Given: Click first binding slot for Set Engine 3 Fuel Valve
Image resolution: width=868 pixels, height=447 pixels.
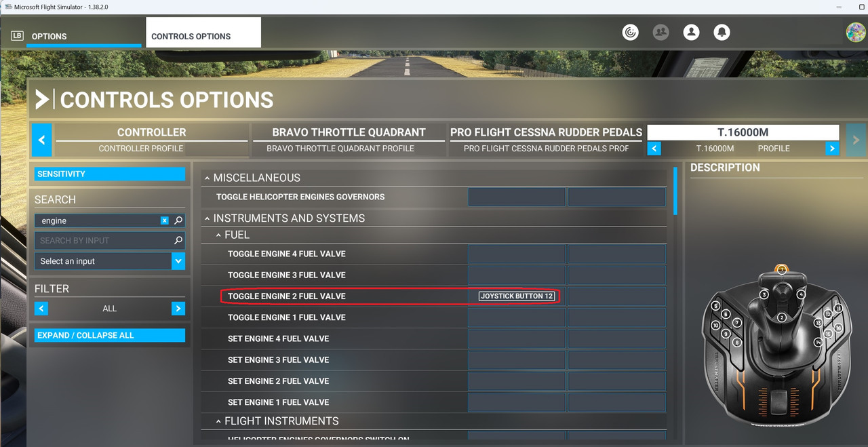Looking at the screenshot, I should pyautogui.click(x=517, y=359).
